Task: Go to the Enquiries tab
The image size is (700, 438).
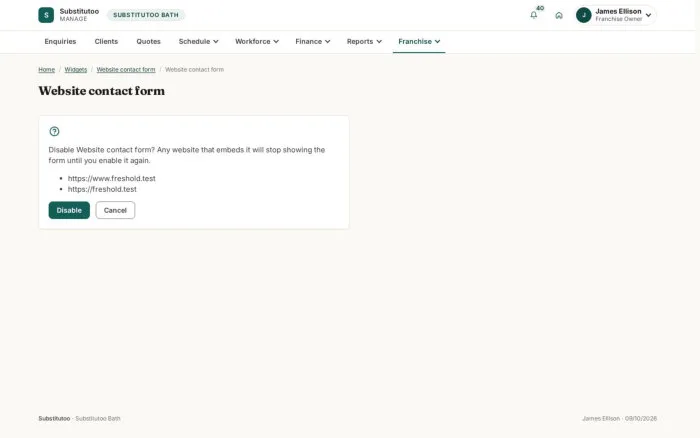Action: tap(60, 42)
